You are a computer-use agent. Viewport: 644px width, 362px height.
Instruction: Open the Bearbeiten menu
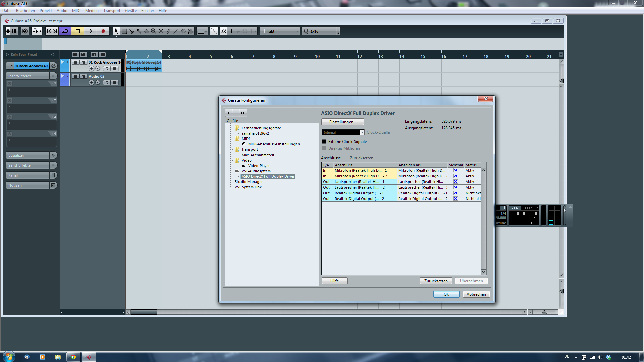click(x=25, y=11)
